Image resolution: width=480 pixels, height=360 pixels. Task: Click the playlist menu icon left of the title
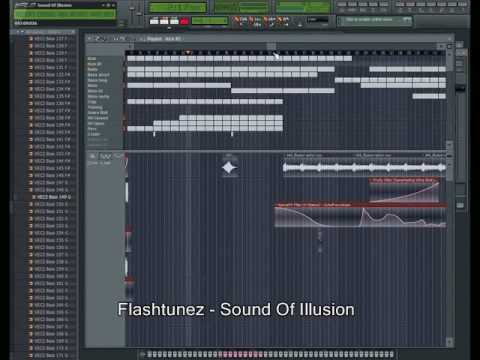pyautogui.click(x=90, y=39)
